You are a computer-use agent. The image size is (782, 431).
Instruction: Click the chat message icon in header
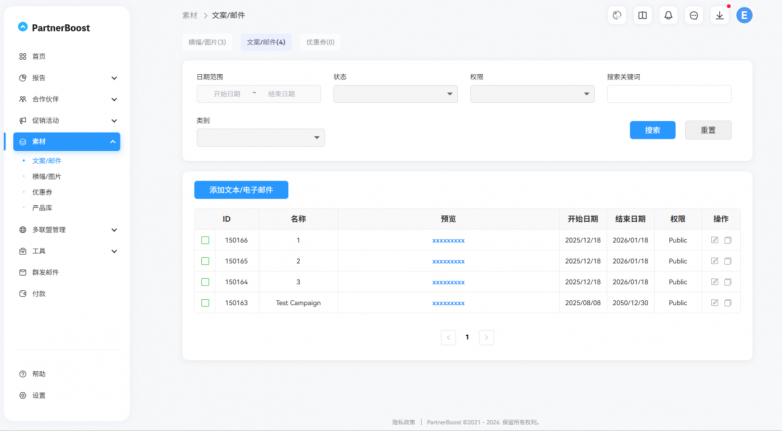[x=693, y=15]
